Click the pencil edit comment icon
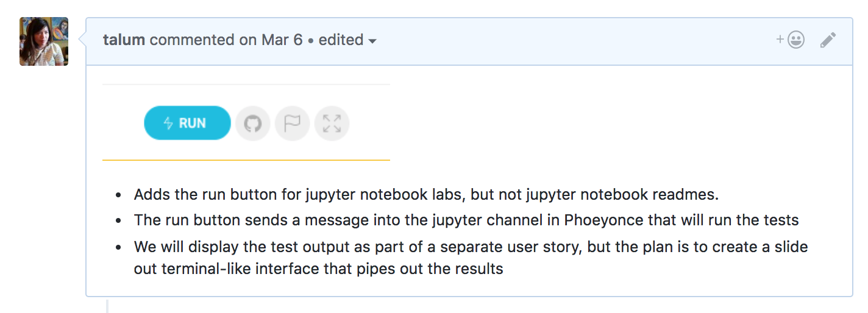 [x=828, y=40]
